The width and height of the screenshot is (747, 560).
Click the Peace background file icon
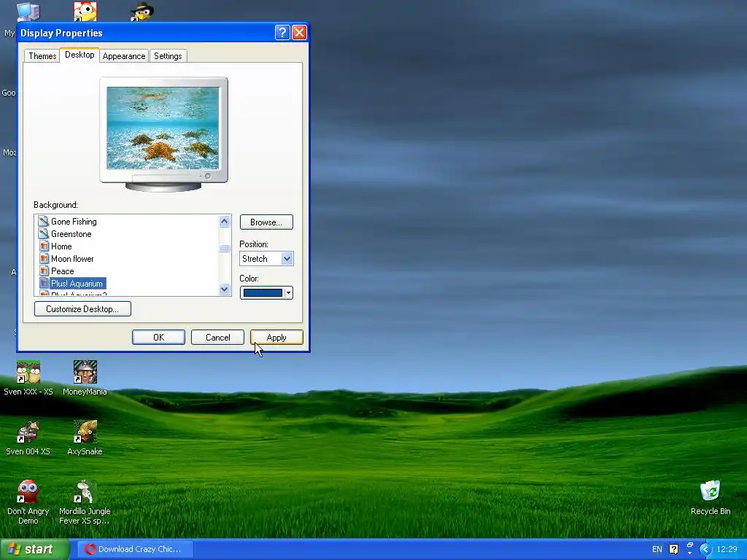[44, 271]
